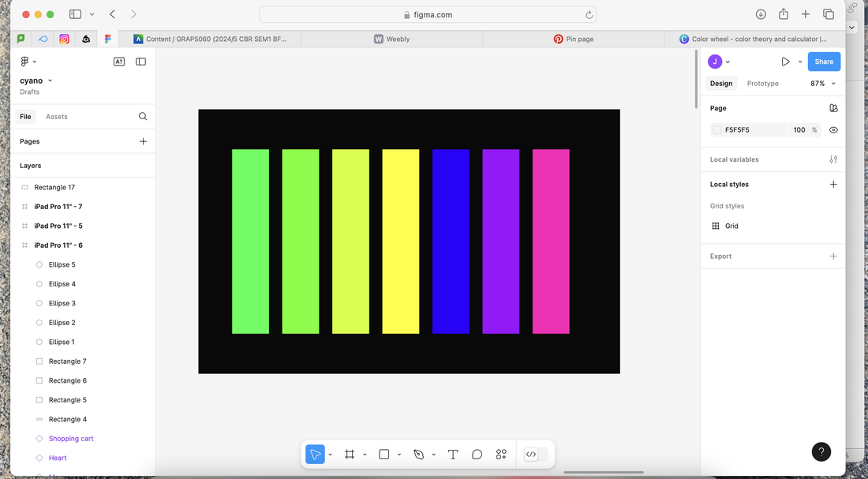Screen dimensions: 868x479
Task: Switch to the Prototype tab
Action: [763, 84]
